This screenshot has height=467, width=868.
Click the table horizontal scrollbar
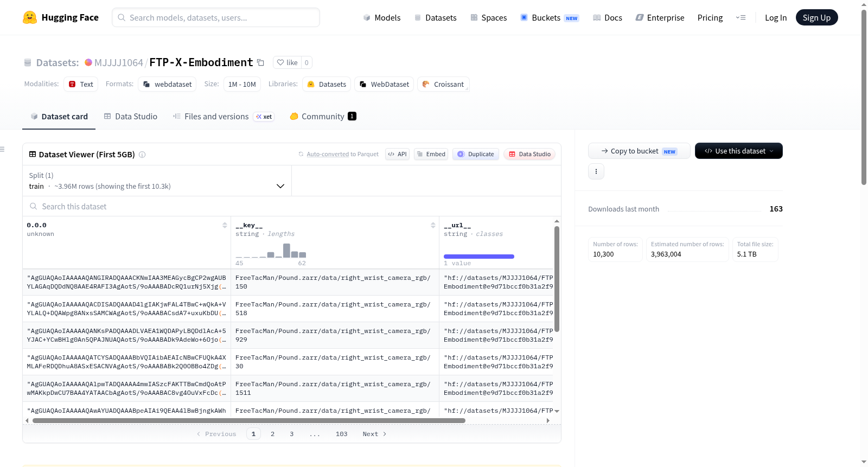[249, 420]
